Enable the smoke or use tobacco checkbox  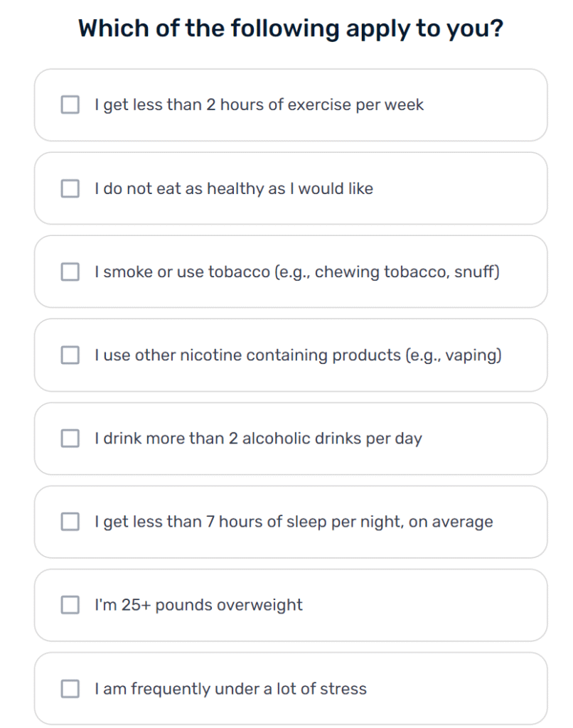click(x=70, y=272)
